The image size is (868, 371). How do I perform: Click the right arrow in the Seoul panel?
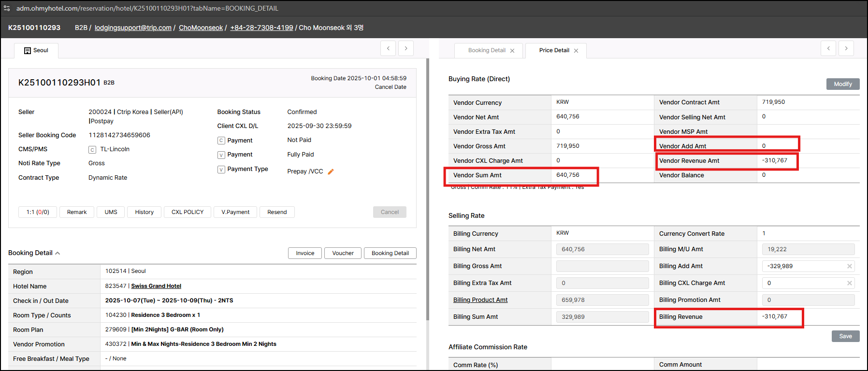406,48
